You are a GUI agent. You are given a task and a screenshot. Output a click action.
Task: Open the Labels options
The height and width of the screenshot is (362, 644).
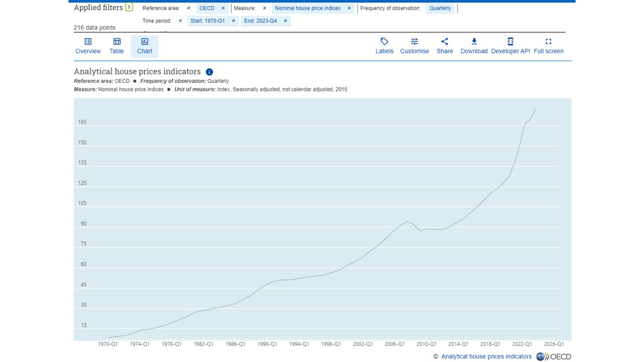(384, 46)
